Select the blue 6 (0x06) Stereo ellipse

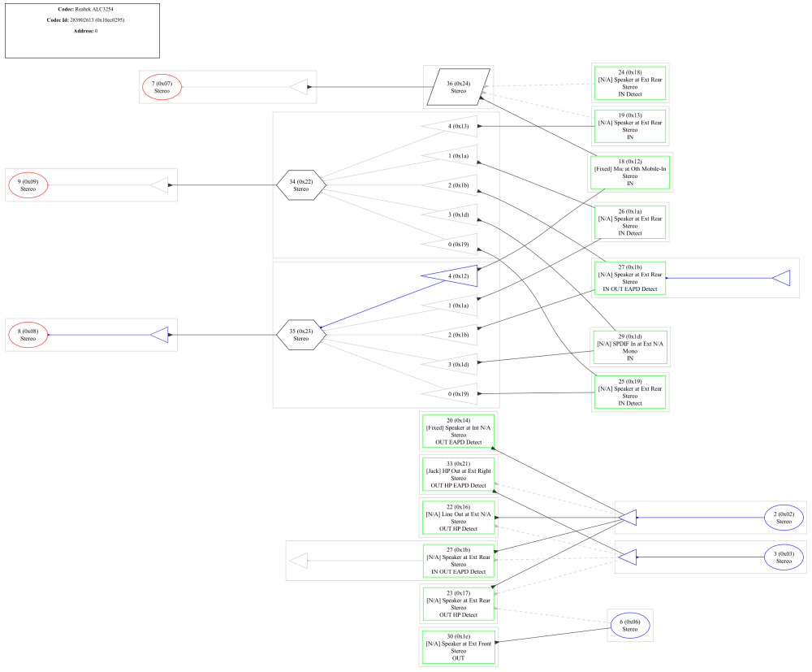tap(629, 625)
